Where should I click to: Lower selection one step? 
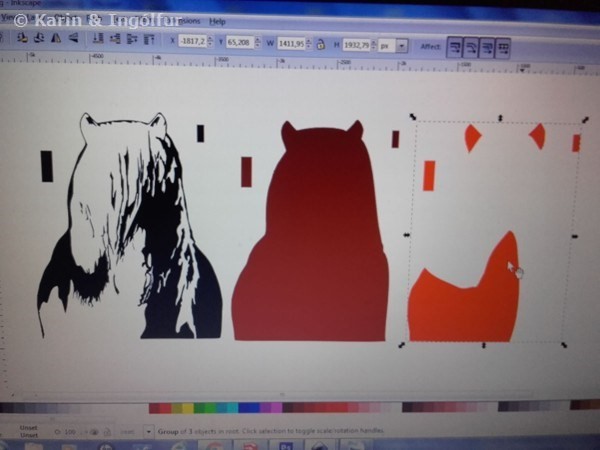tap(115, 39)
